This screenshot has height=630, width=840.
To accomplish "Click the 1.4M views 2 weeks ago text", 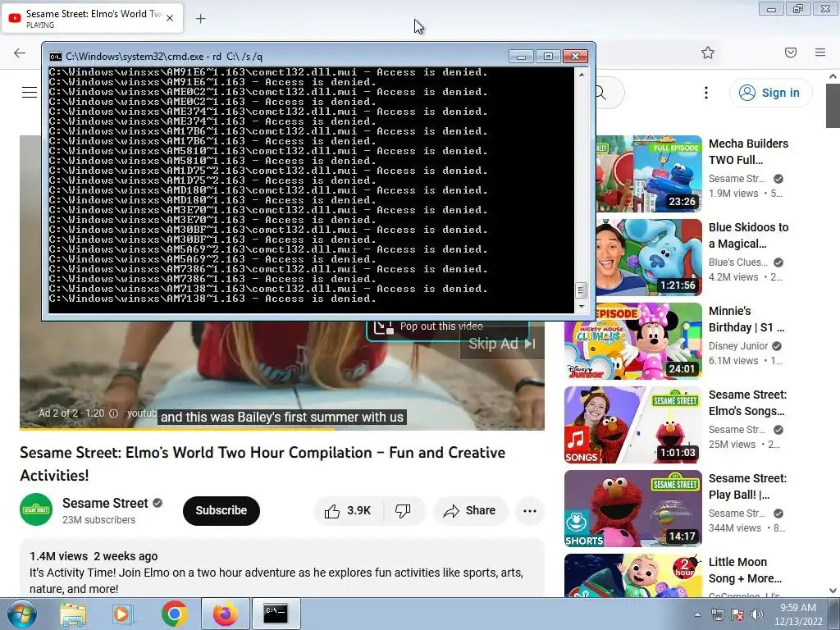I will pos(94,556).
